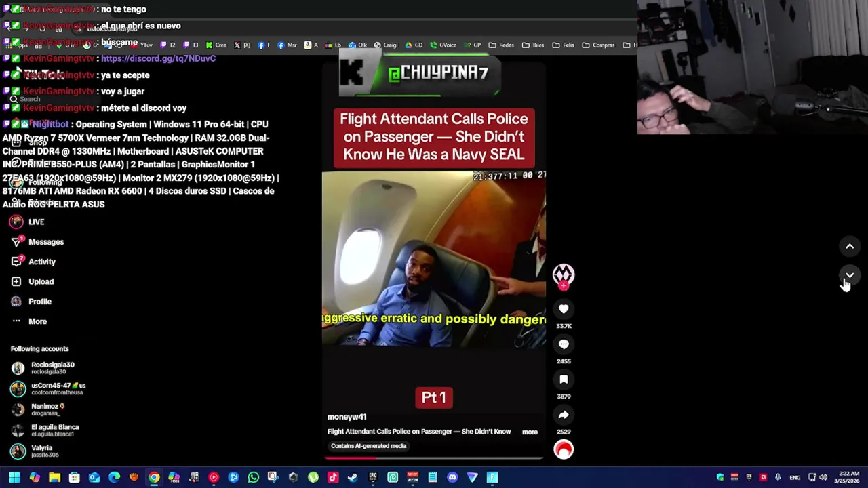The width and height of the screenshot is (868, 488).
Task: Open Microsoft Store taskbar icon
Action: click(74, 477)
